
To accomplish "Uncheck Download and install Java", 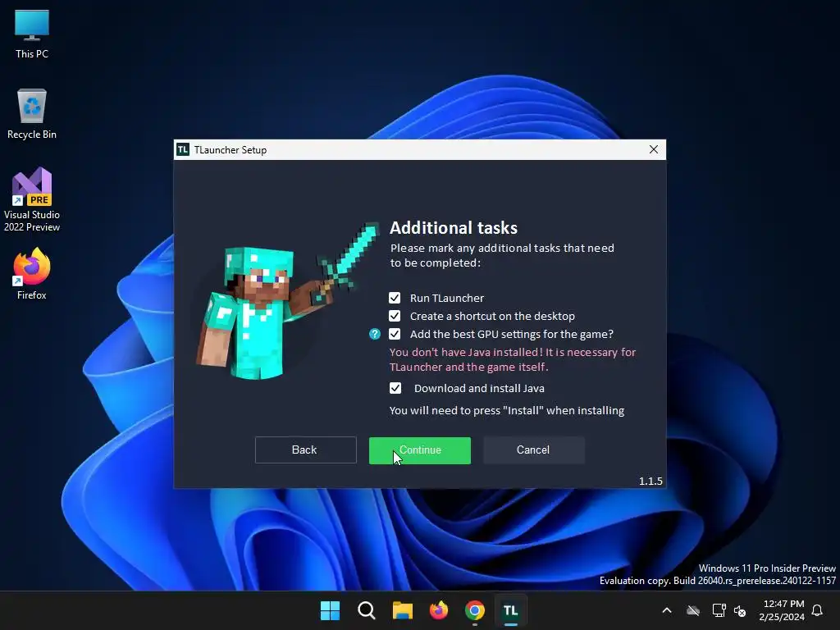I will click(395, 388).
